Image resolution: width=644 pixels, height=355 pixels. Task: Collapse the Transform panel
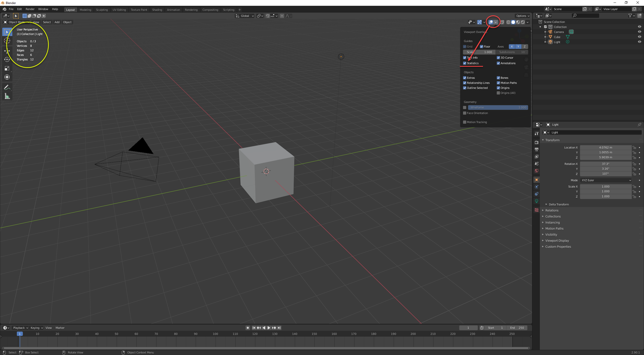pos(552,140)
